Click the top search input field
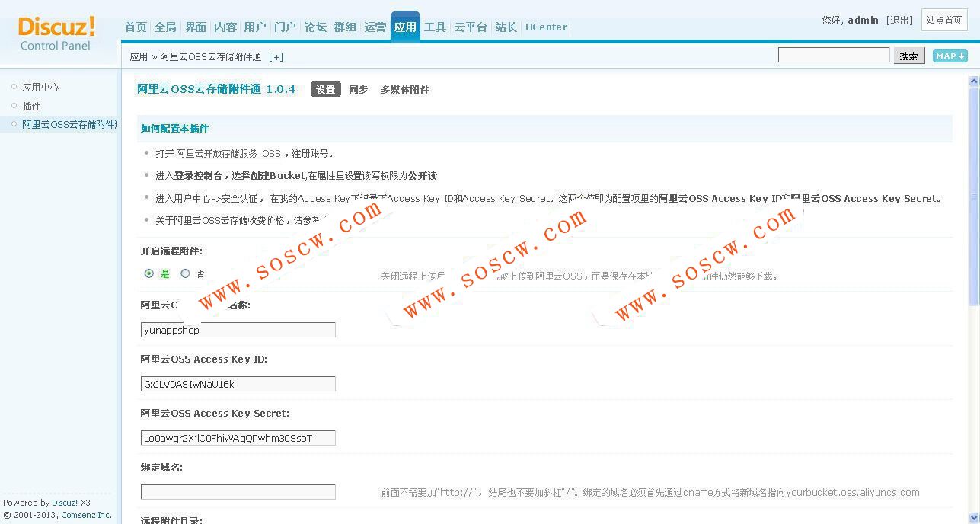This screenshot has width=980, height=524. [834, 56]
